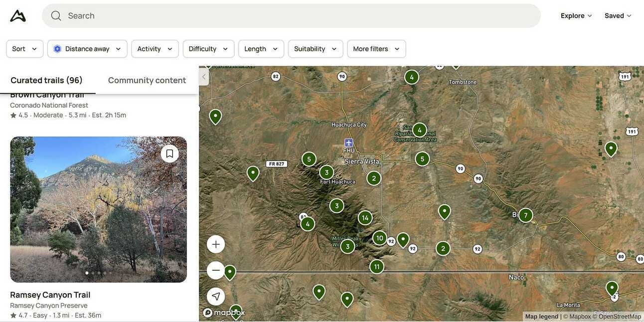Zoom in on the map
This screenshot has height=322, width=644.
[x=216, y=244]
